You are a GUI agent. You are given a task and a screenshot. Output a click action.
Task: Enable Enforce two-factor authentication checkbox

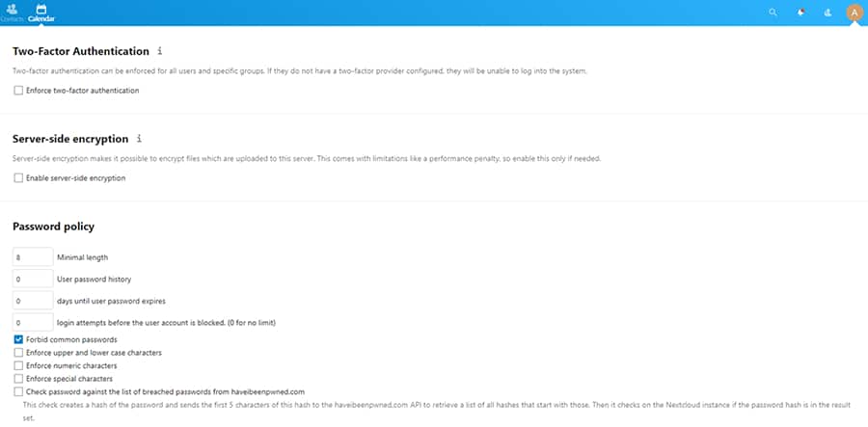pyautogui.click(x=18, y=91)
